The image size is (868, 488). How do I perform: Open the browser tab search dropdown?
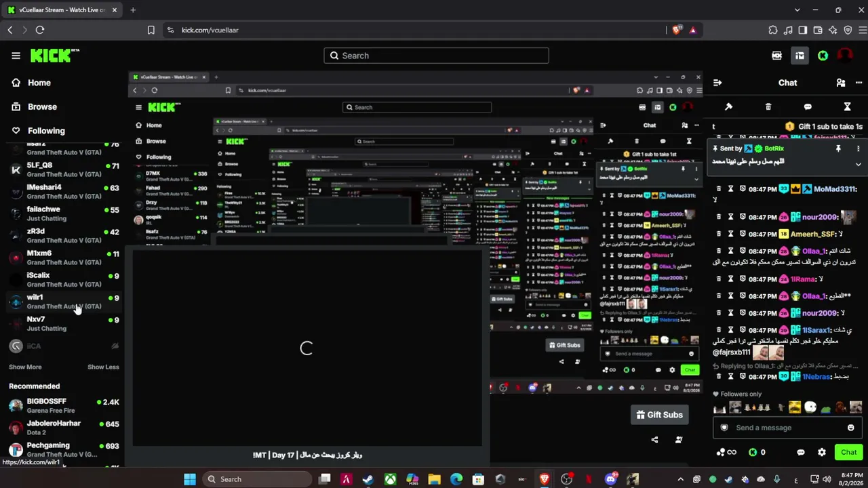[x=797, y=10]
